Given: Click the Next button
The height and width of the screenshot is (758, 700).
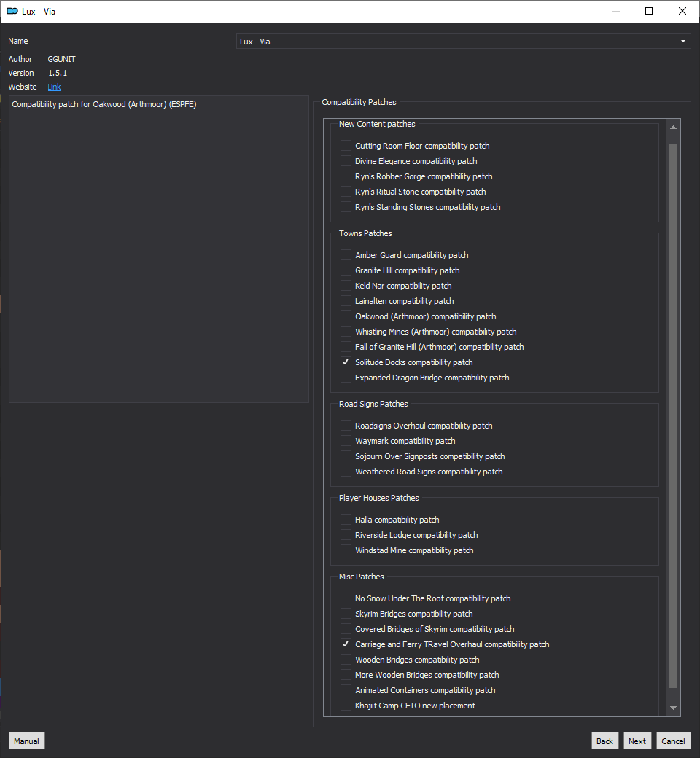Looking at the screenshot, I should click(x=637, y=741).
